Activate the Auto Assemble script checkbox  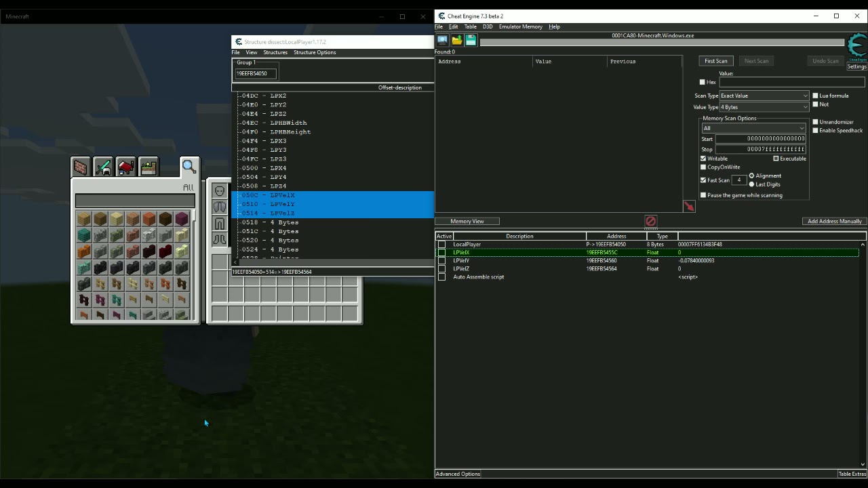coord(442,277)
